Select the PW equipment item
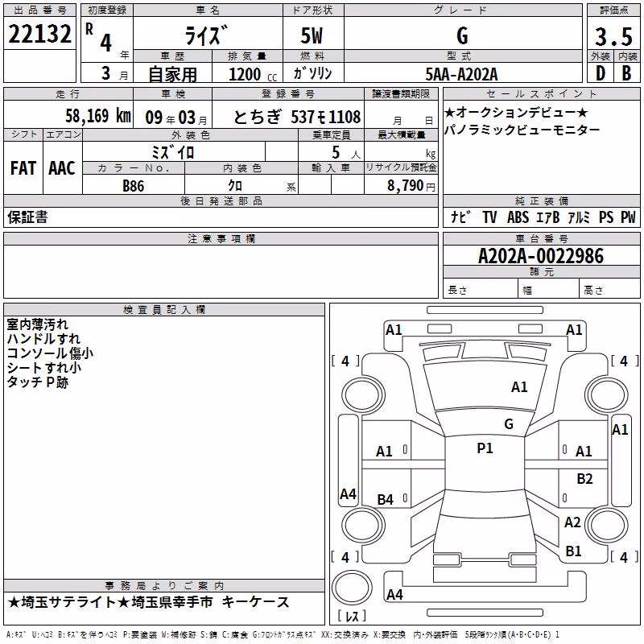This screenshot has width=644, height=644. 628,217
